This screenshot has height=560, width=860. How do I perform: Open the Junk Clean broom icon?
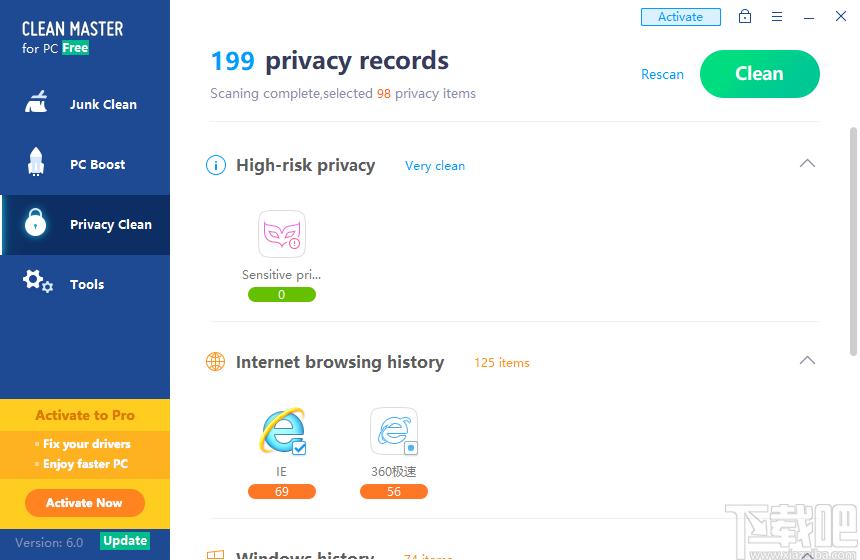pyautogui.click(x=36, y=103)
